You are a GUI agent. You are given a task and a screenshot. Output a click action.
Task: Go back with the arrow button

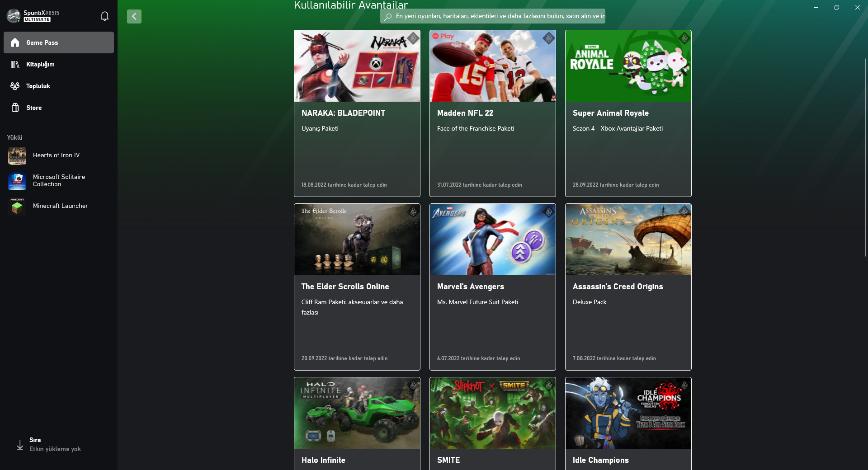click(134, 16)
